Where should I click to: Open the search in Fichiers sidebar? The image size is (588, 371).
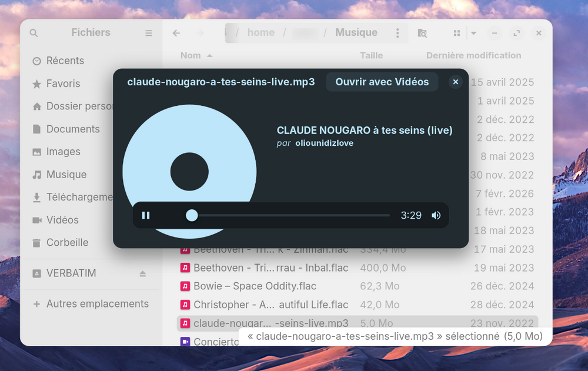pyautogui.click(x=34, y=33)
